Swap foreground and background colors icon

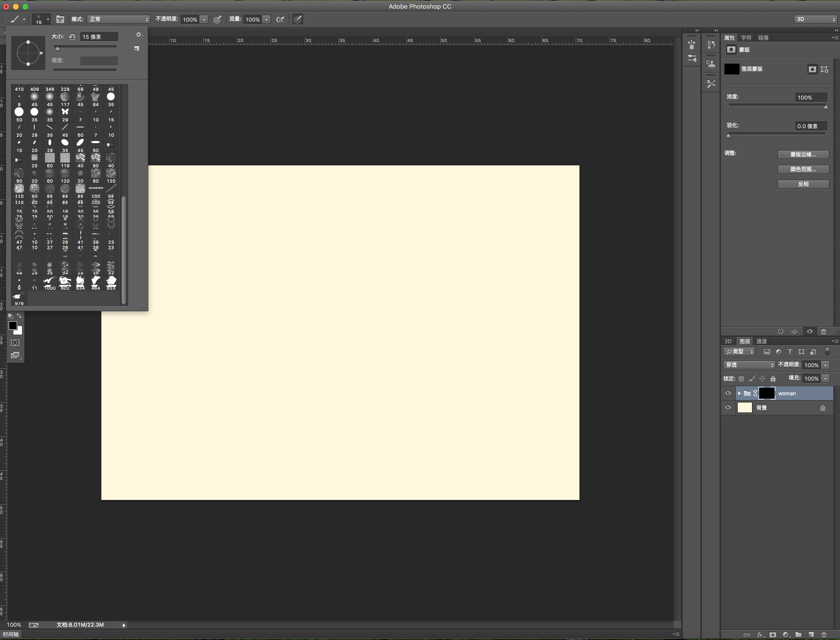coord(19,316)
